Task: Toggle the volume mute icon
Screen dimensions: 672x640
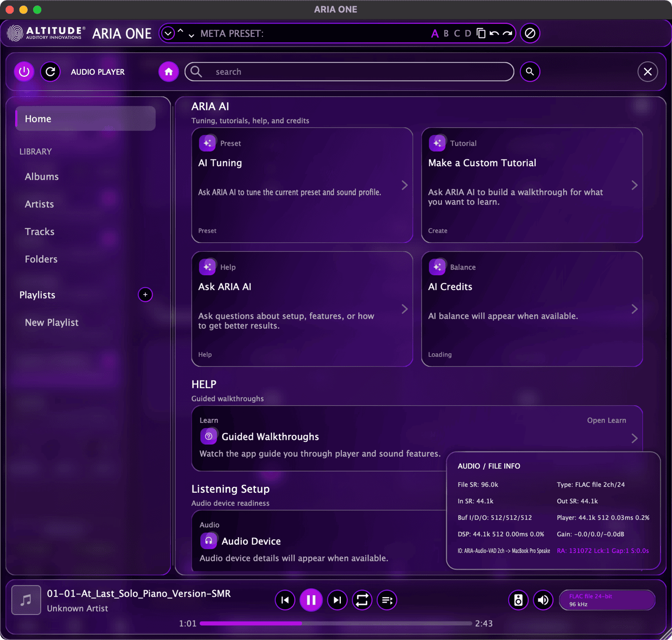Action: click(x=543, y=600)
